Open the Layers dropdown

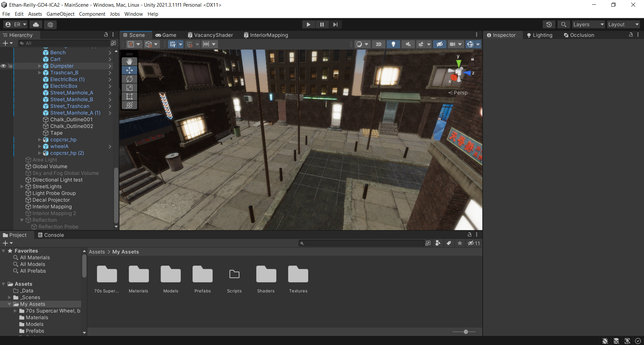click(588, 24)
